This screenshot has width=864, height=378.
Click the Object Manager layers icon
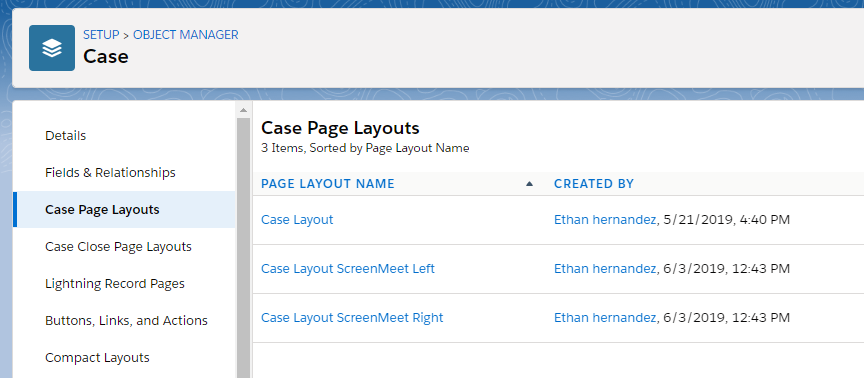coord(52,48)
